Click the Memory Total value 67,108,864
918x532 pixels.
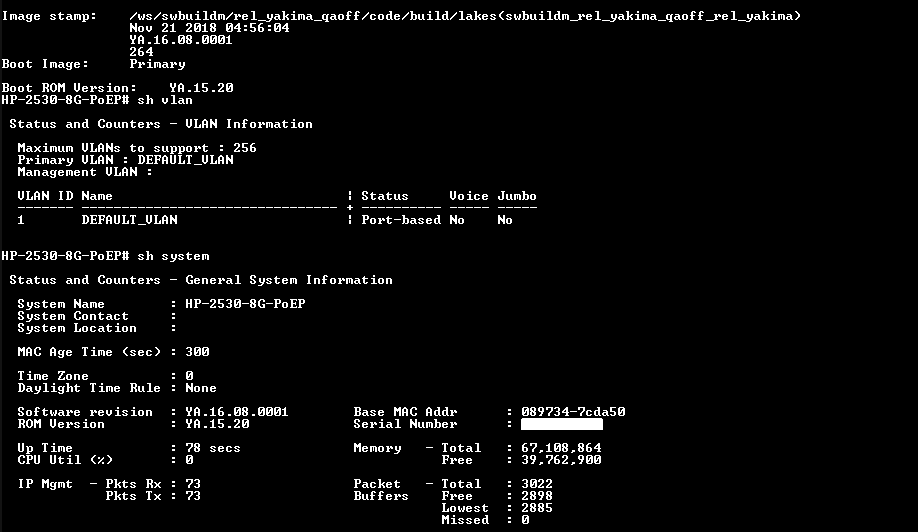coord(561,448)
